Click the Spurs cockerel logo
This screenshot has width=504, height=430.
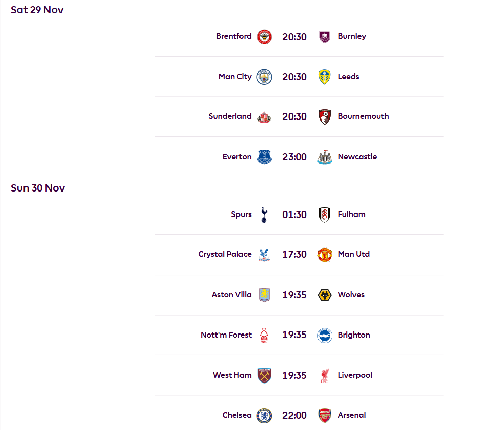(264, 215)
